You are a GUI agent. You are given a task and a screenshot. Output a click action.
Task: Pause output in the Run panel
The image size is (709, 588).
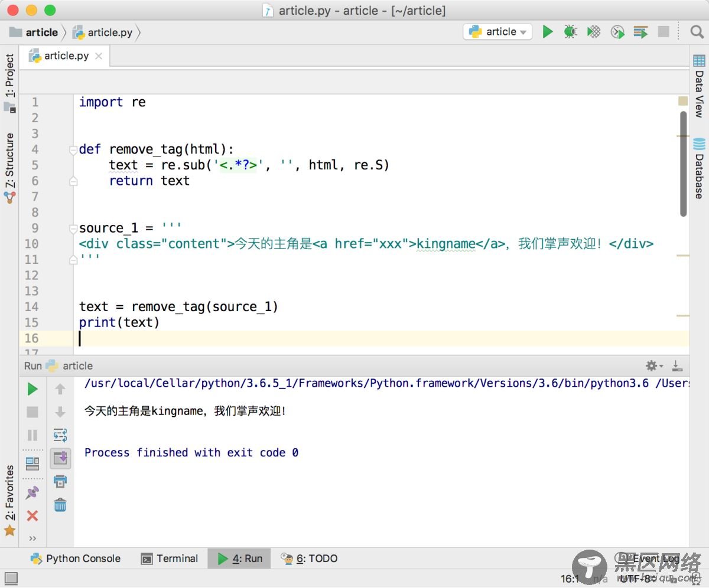click(32, 435)
